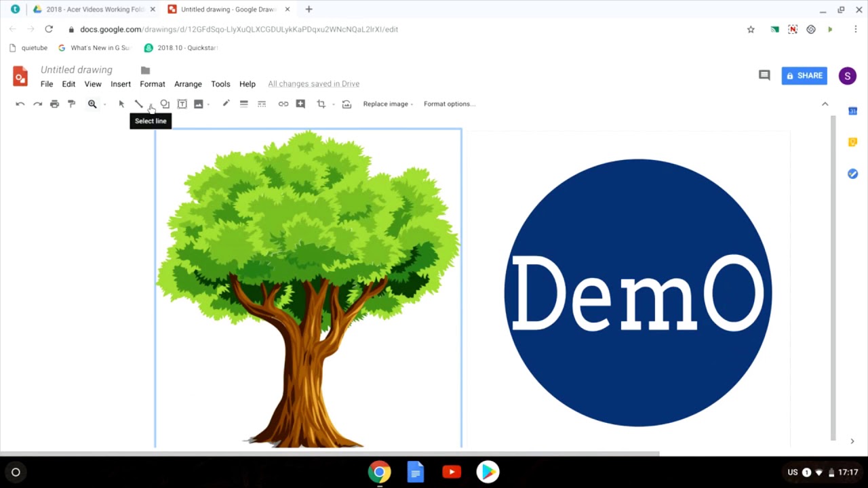Collapse the menus with the up chevron

825,104
